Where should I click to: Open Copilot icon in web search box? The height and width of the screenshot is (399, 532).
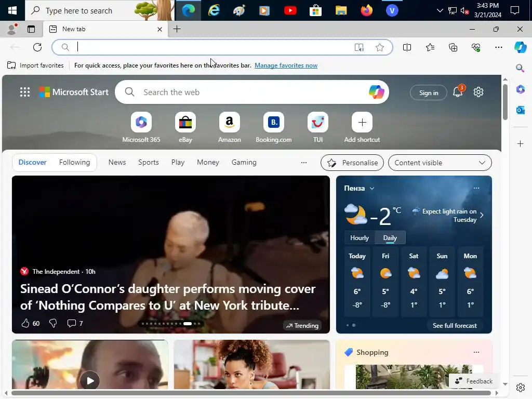(376, 92)
